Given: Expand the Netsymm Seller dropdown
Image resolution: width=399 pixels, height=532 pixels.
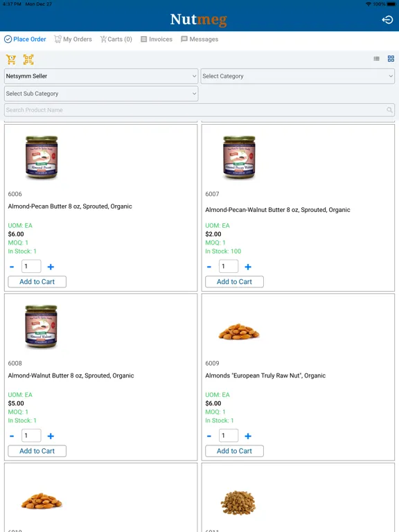Looking at the screenshot, I should coord(101,76).
